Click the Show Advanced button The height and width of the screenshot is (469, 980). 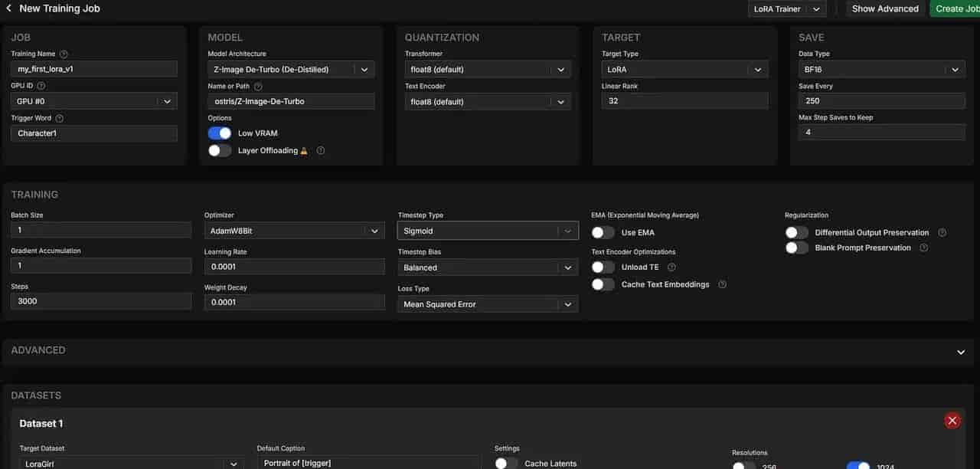pyautogui.click(x=885, y=9)
